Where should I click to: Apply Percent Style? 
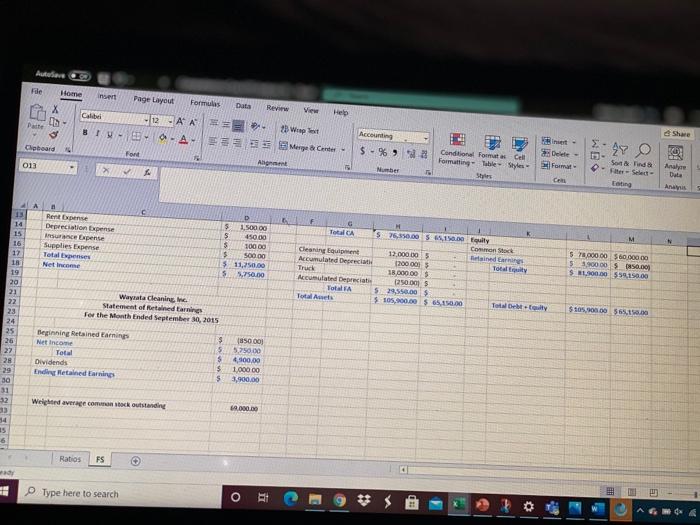(x=383, y=153)
